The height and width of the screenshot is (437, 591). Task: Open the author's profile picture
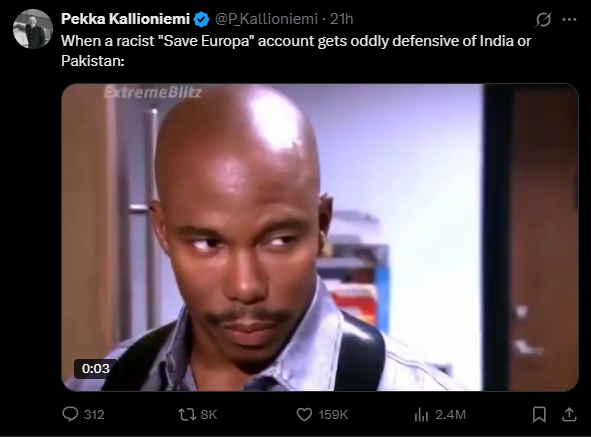(x=33, y=29)
